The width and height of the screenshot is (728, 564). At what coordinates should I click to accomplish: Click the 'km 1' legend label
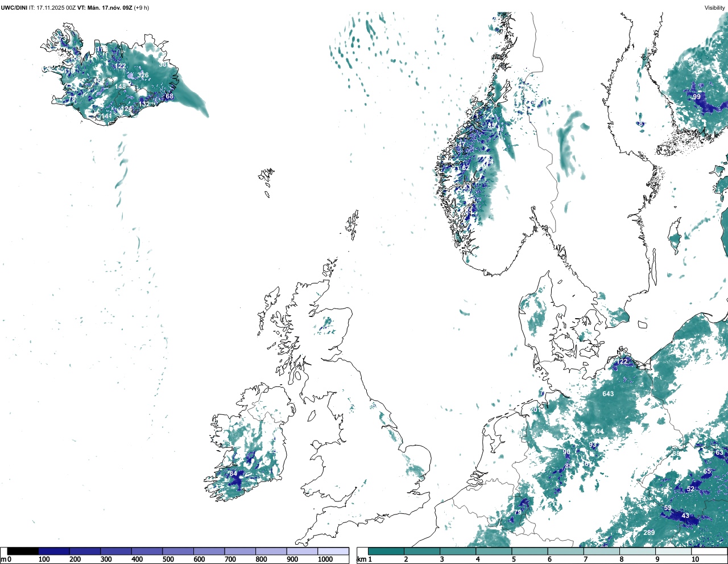click(x=365, y=559)
